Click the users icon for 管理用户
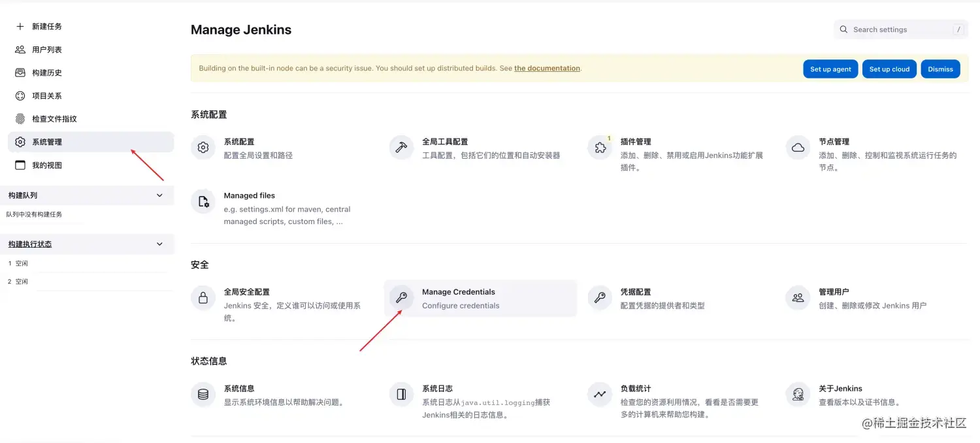Screen dimensions: 980x443 pos(798,298)
